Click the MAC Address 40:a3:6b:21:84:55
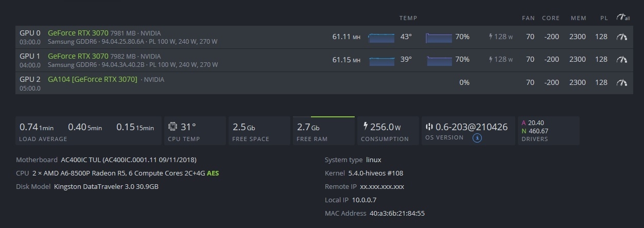Image resolution: width=644 pixels, height=228 pixels. 397,214
